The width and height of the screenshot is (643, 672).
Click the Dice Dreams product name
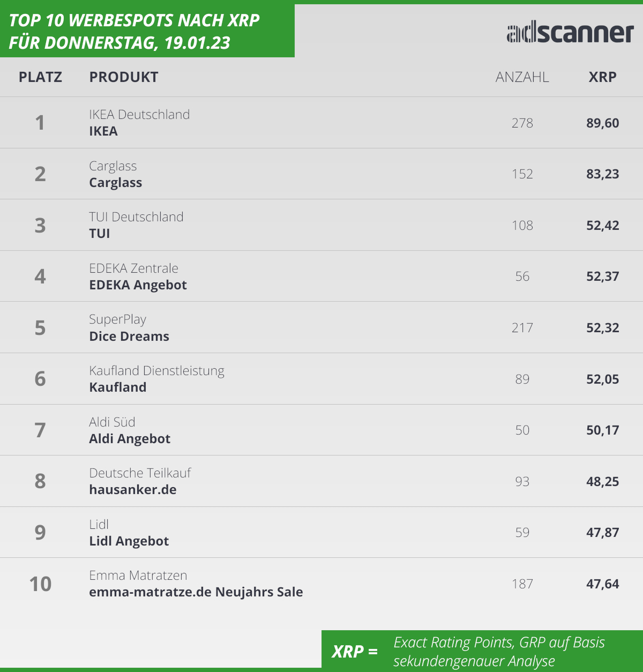click(x=129, y=337)
